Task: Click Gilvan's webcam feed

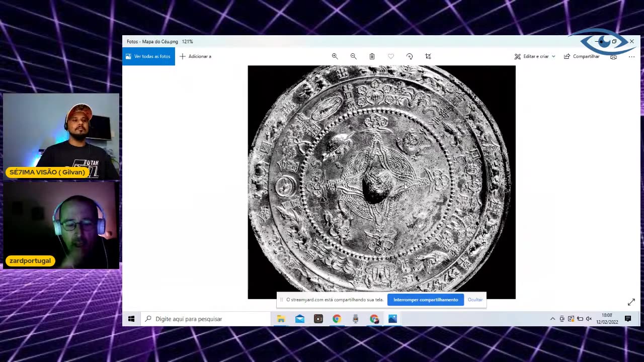Action: [x=61, y=136]
